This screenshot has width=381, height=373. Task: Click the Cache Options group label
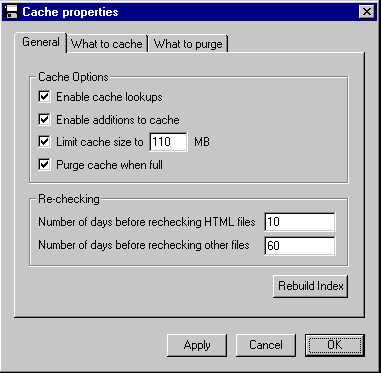(73, 77)
